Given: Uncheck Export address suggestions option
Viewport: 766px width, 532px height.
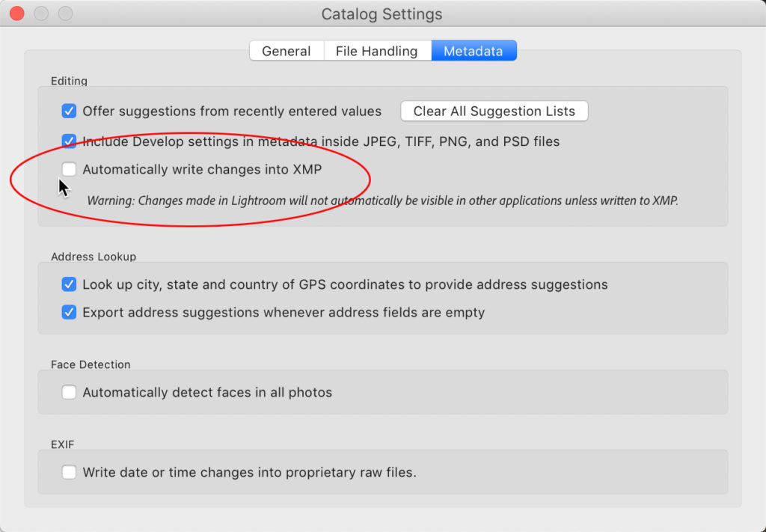Looking at the screenshot, I should click(x=69, y=312).
